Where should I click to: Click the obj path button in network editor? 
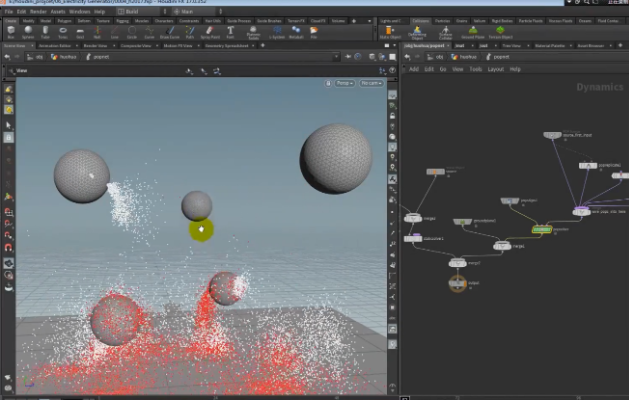point(437,57)
